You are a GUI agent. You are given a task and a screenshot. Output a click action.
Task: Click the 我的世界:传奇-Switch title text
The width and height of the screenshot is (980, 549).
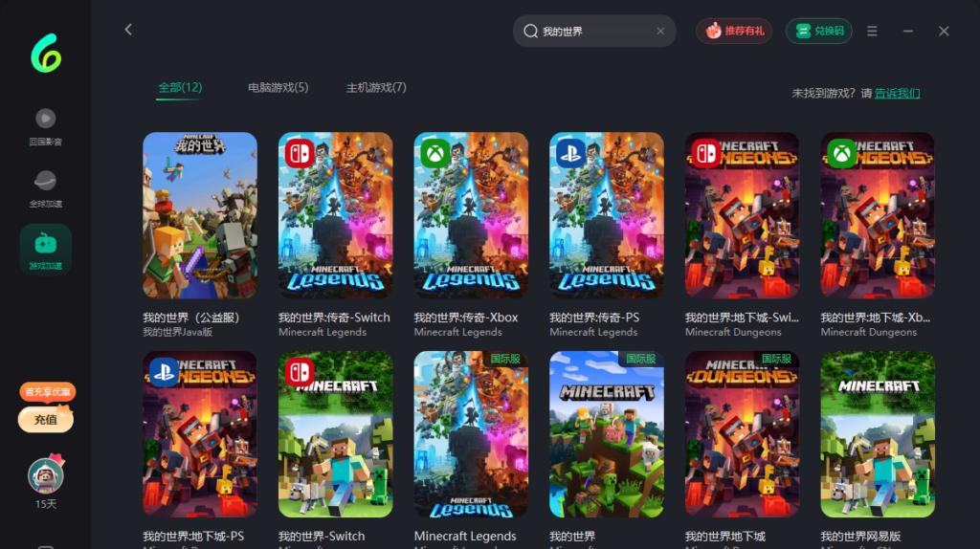click(x=334, y=318)
